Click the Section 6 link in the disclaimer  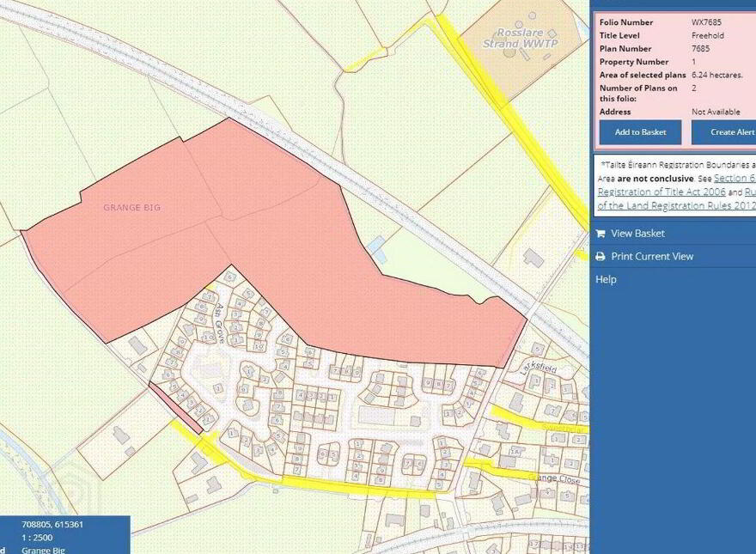tap(735, 178)
